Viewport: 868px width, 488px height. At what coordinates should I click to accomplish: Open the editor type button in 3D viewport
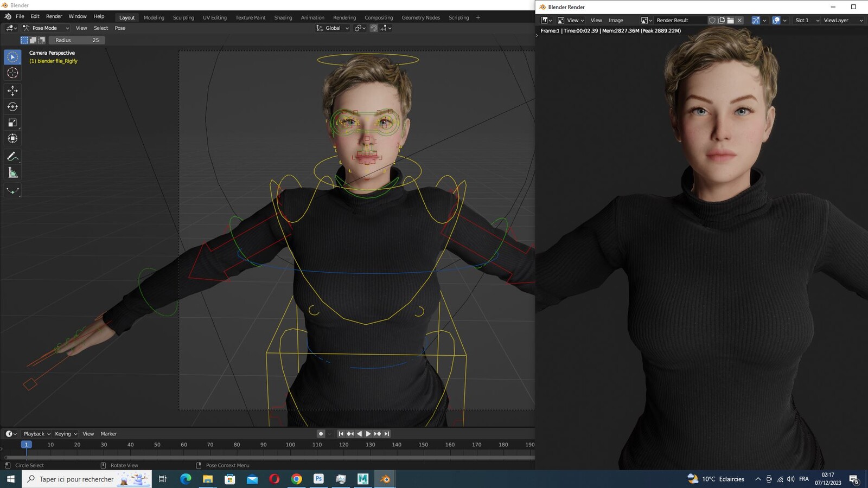11,28
